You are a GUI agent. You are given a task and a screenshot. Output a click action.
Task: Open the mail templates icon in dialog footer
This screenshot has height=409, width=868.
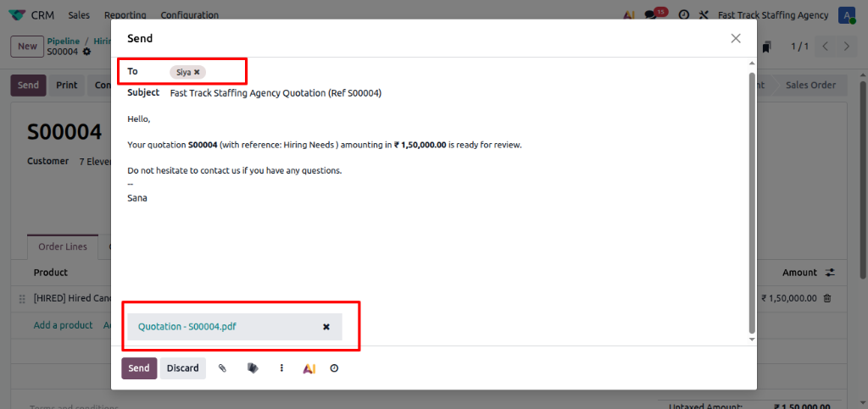coord(253,368)
